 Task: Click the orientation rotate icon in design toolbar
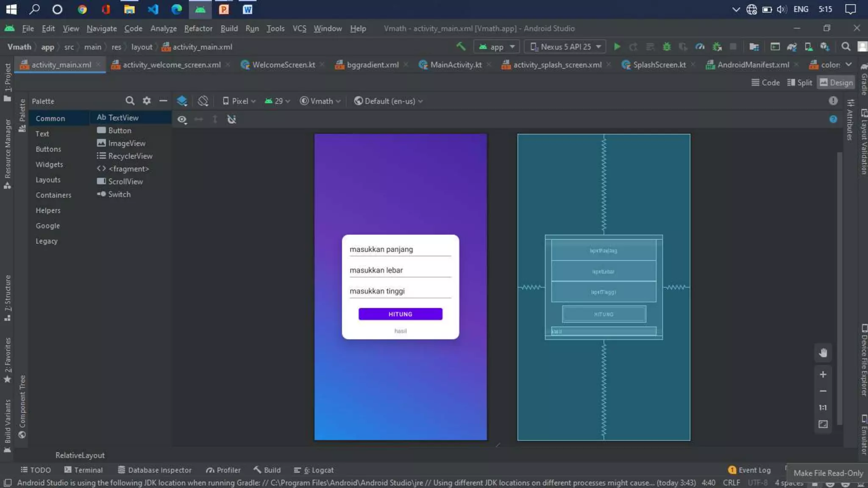tap(203, 101)
